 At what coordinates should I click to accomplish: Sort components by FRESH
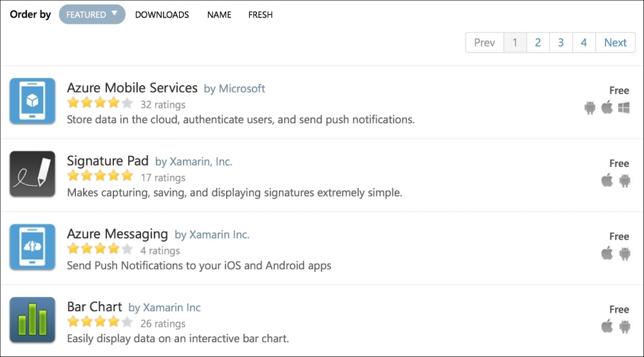pos(260,15)
